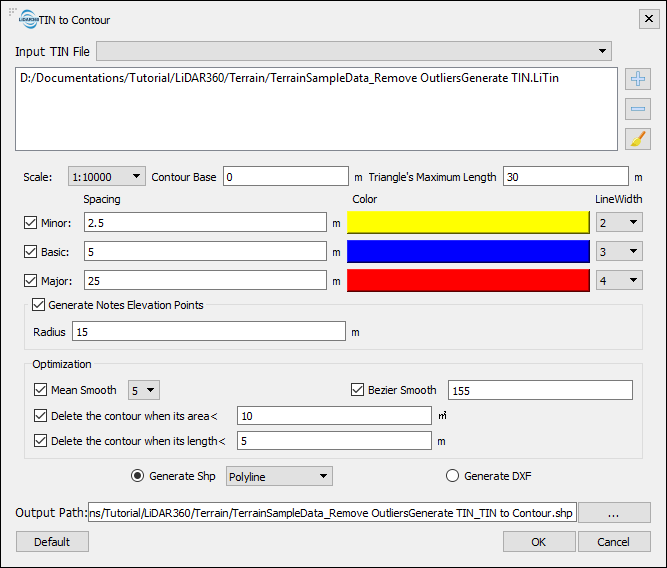Click the broom icon to clear file list
Screen dimensions: 667x568
click(x=638, y=139)
